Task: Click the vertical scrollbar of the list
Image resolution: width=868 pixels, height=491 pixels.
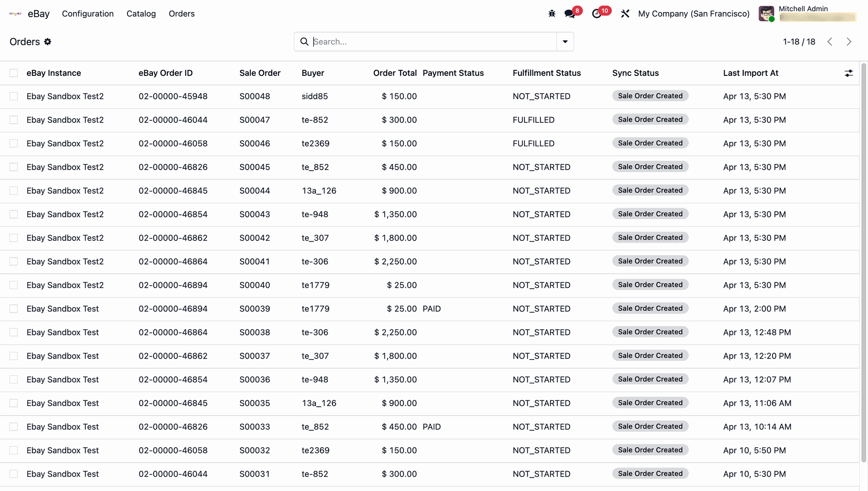Action: (x=863, y=262)
